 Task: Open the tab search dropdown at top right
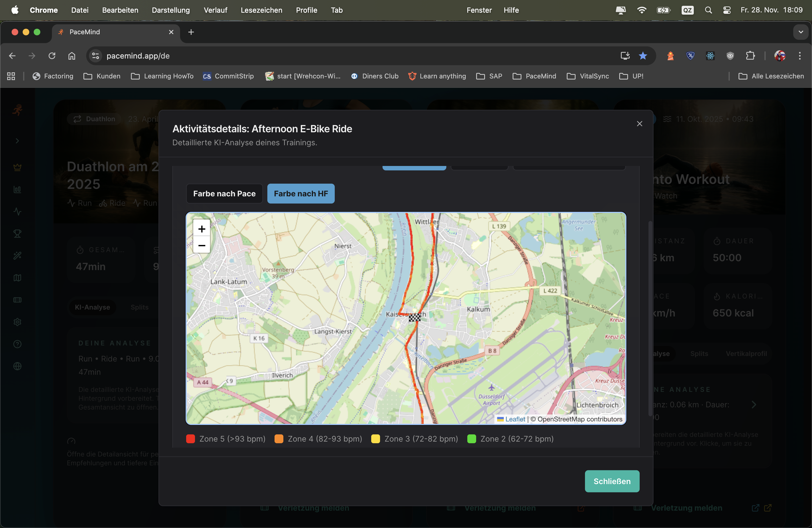pos(801,32)
